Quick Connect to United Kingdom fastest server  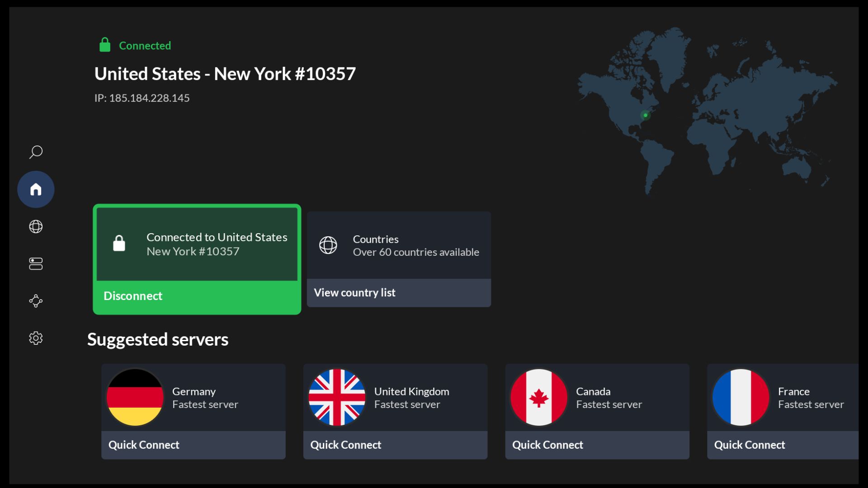[x=345, y=445]
